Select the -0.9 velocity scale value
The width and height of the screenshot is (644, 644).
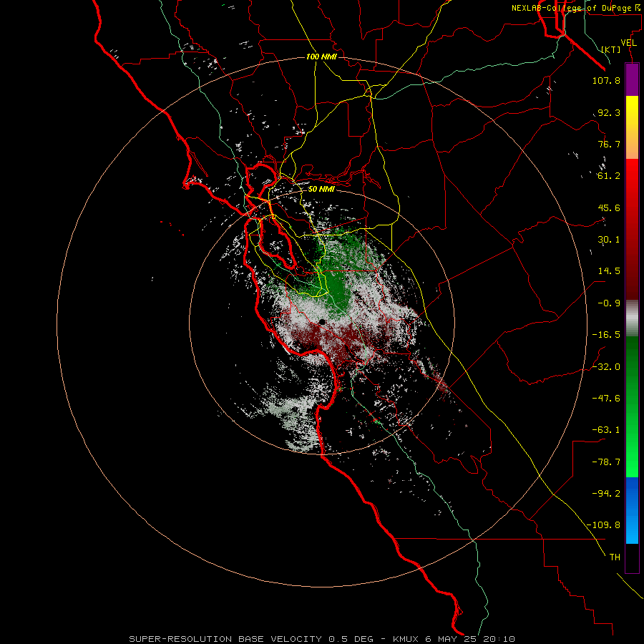609,303
